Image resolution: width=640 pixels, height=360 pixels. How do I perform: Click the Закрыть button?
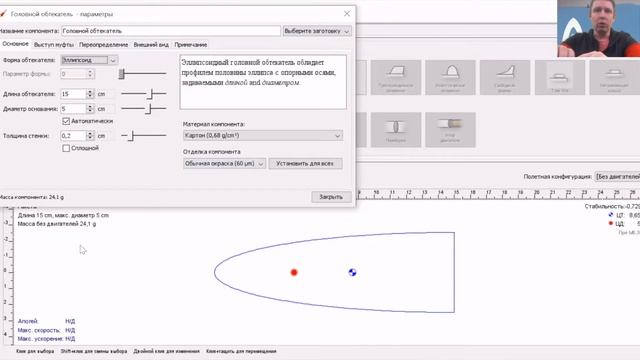pos(331,197)
